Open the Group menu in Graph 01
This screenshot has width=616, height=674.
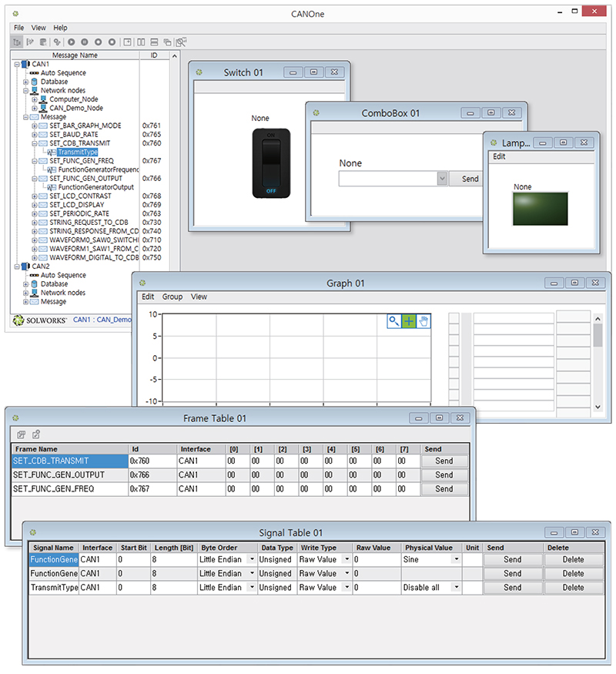point(172,297)
